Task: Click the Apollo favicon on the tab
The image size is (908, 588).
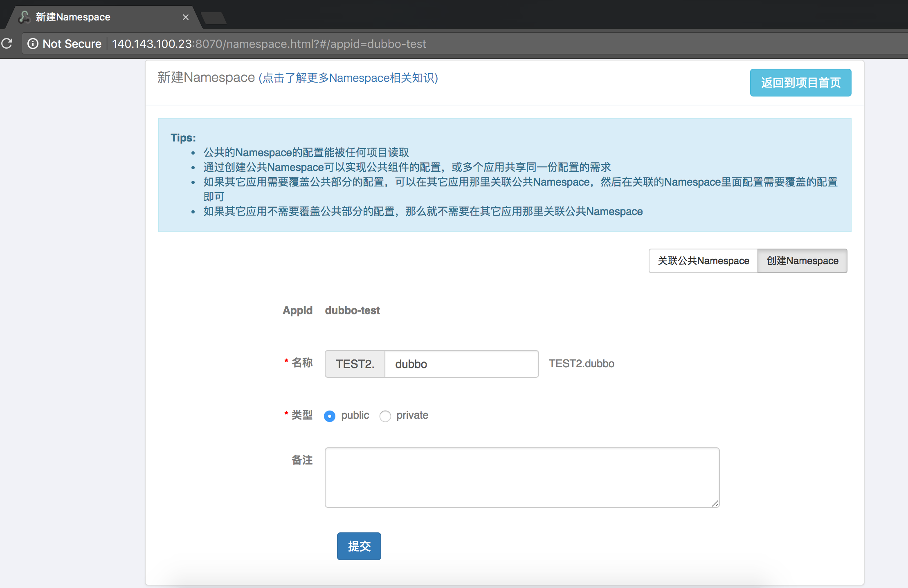Action: [25, 17]
